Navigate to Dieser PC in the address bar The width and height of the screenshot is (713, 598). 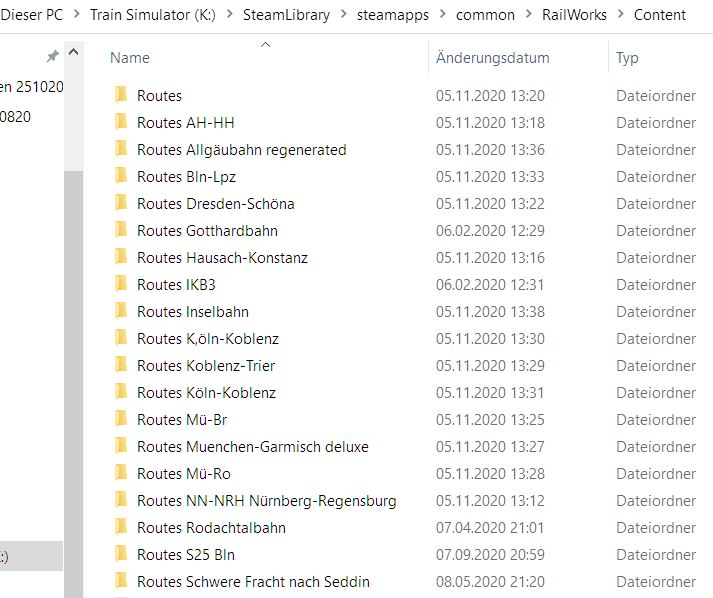coord(31,15)
